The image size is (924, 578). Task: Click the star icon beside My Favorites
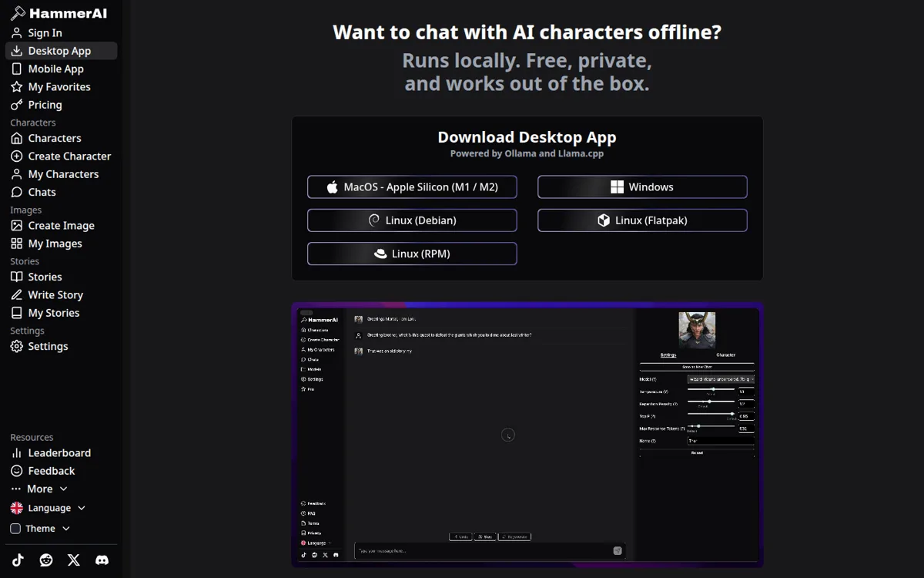(17, 87)
